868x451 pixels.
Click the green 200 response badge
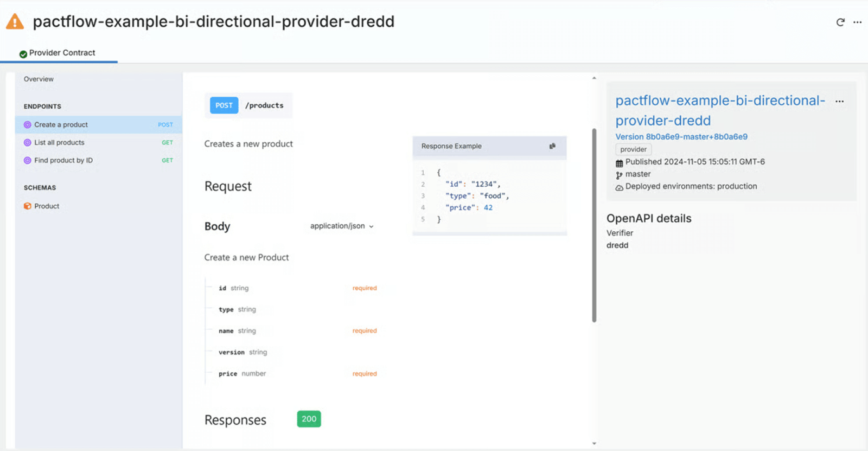pyautogui.click(x=309, y=419)
